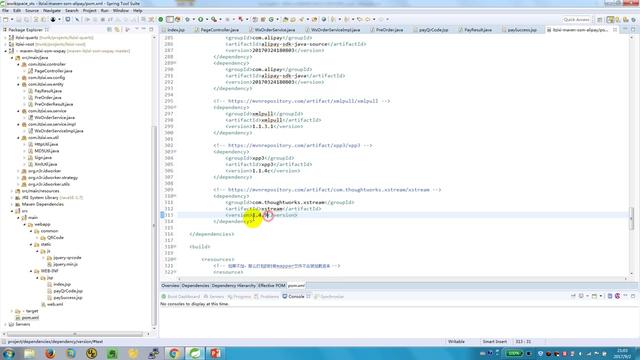Viewport: 640px width, 360px height.
Task: Click the New file toolbar icon
Action: point(6,19)
